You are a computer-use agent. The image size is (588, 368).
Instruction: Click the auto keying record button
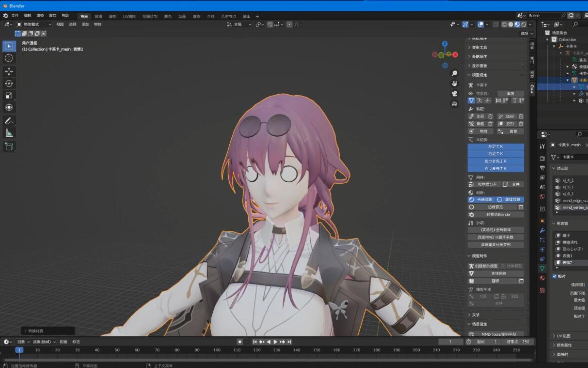click(240, 342)
